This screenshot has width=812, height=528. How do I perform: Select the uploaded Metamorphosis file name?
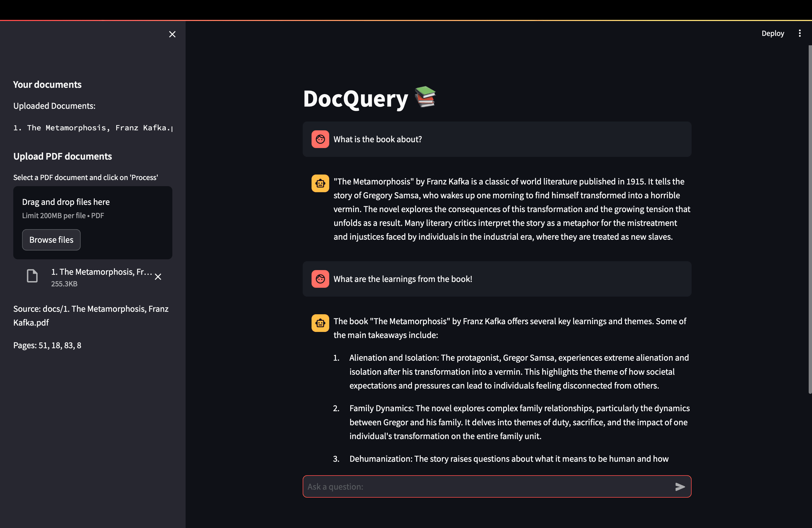point(101,272)
